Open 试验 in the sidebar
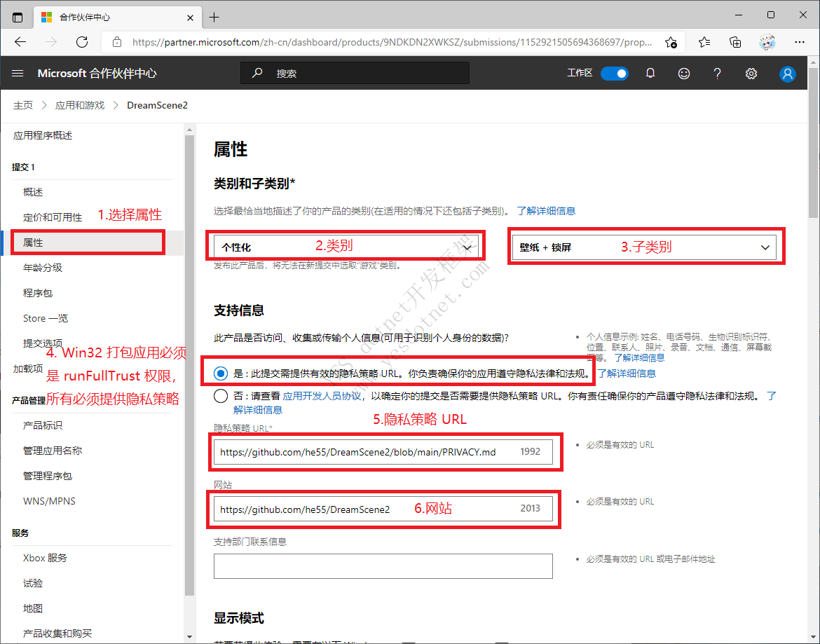The height and width of the screenshot is (644, 820). coord(33,583)
